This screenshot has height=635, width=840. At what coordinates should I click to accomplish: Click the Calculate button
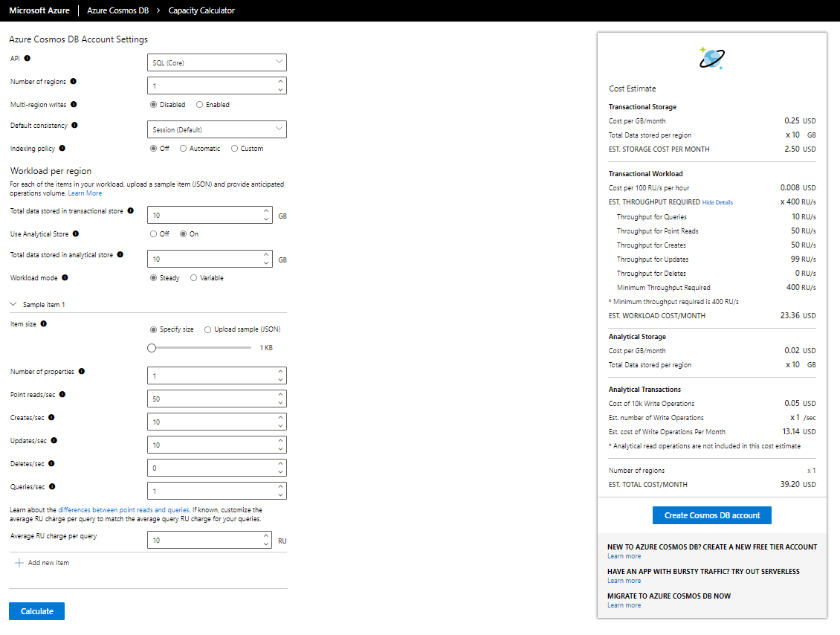click(x=37, y=611)
